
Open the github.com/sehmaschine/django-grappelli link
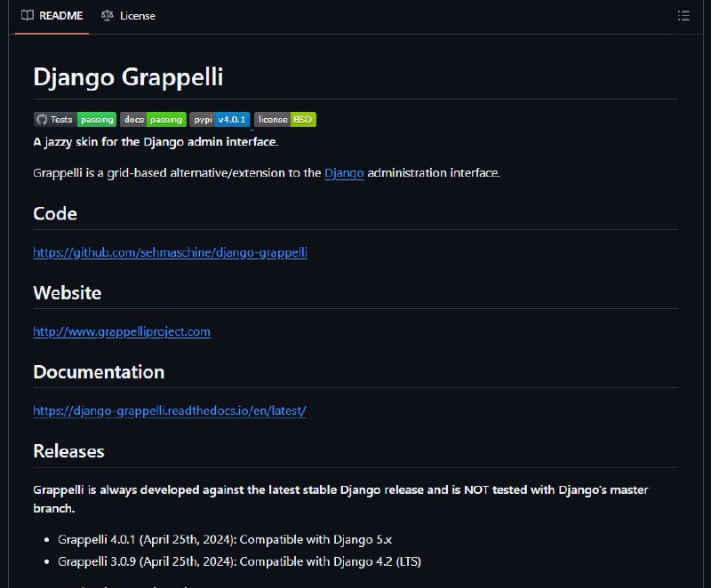(170, 252)
